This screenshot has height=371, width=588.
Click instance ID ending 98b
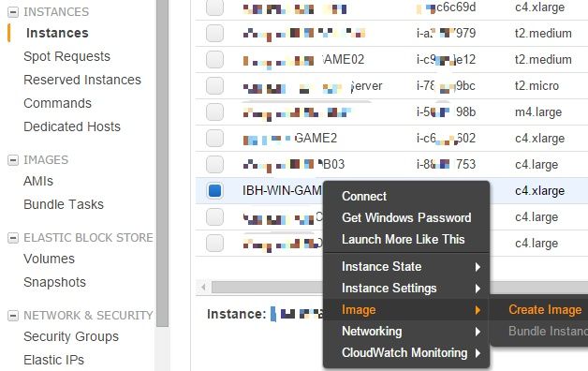click(x=447, y=111)
